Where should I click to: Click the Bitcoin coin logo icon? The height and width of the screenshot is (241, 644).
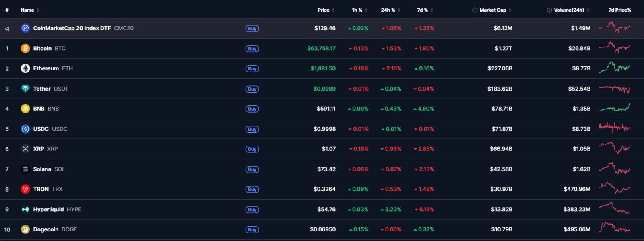click(25, 48)
